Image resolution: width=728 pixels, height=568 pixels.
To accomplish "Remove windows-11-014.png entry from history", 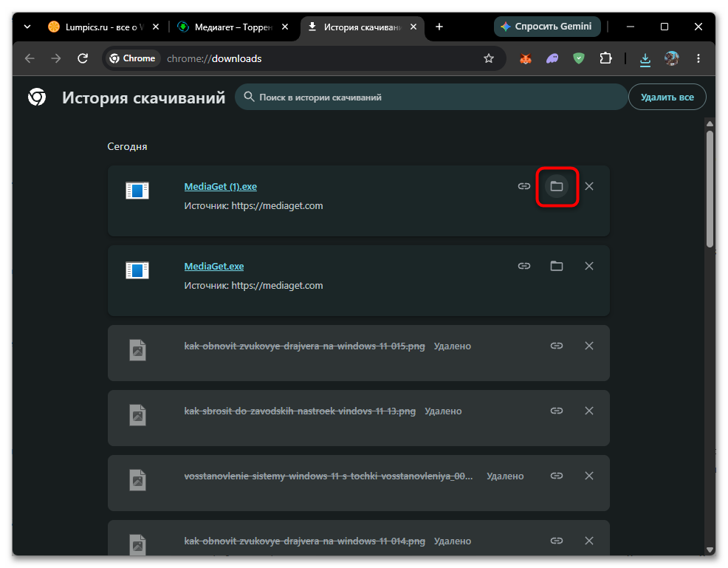I will click(588, 541).
